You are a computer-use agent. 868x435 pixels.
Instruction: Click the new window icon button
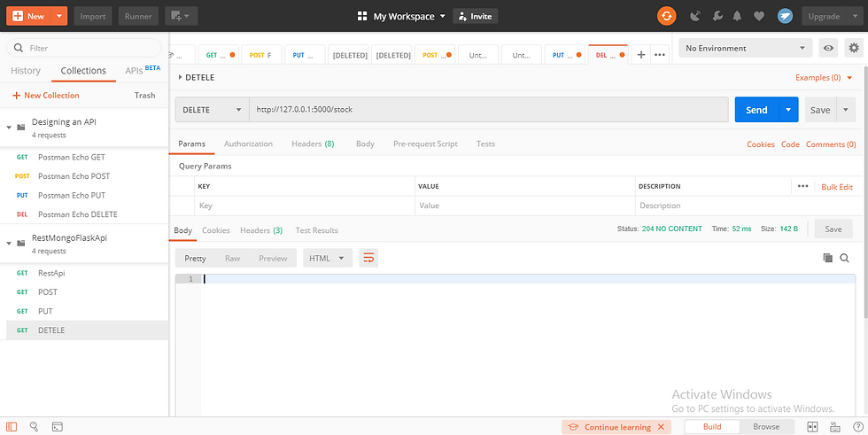(181, 16)
